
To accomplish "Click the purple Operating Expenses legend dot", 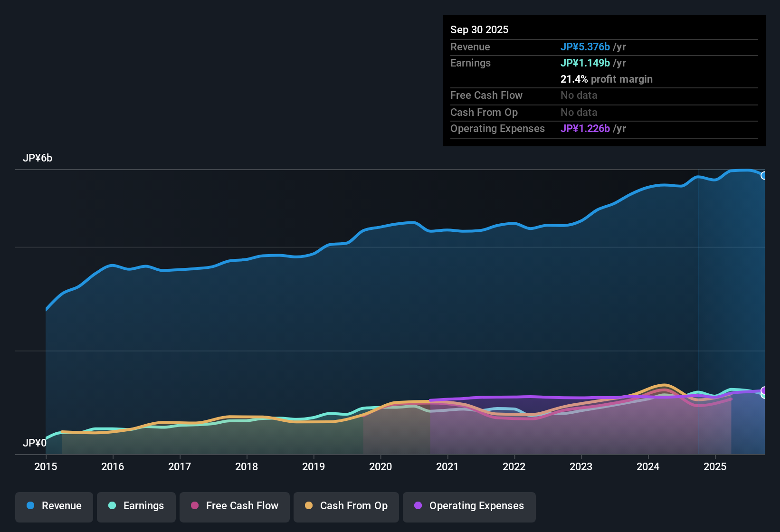I will [x=418, y=506].
